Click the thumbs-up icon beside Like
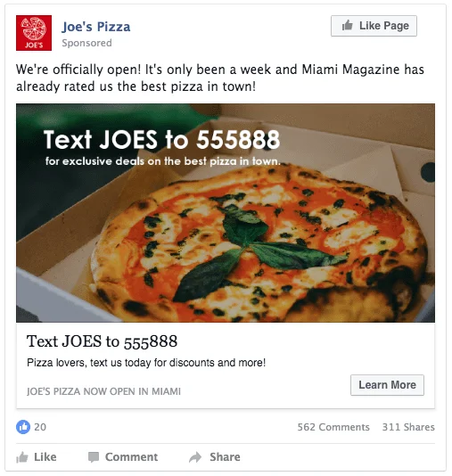452x476 pixels. (x=22, y=457)
